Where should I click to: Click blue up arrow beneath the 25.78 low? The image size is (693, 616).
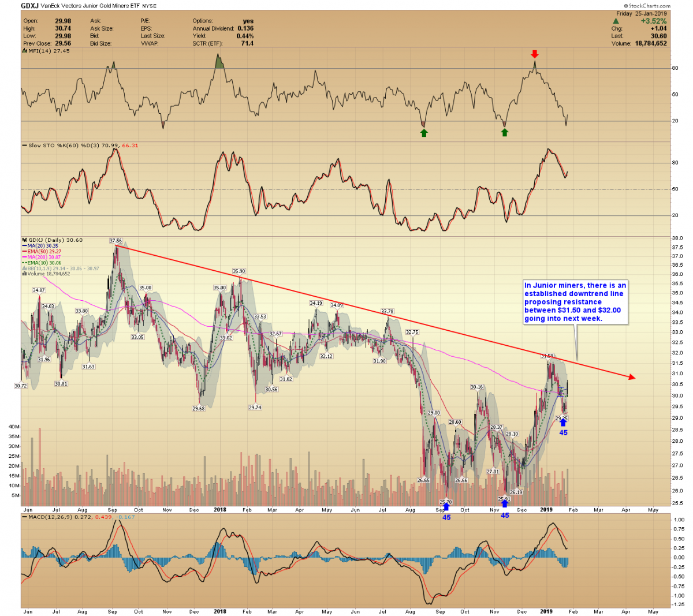446,507
